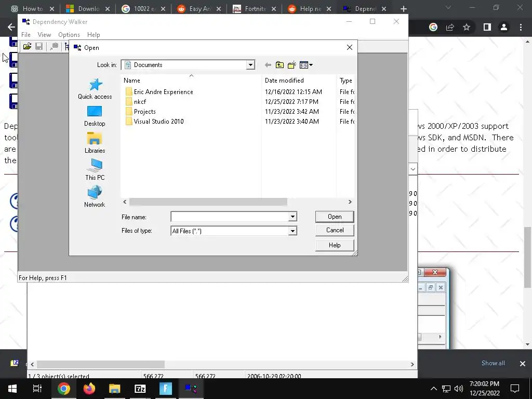Open the File menu in Dependency Walker
Image resolution: width=532 pixels, height=399 pixels.
[x=26, y=35]
